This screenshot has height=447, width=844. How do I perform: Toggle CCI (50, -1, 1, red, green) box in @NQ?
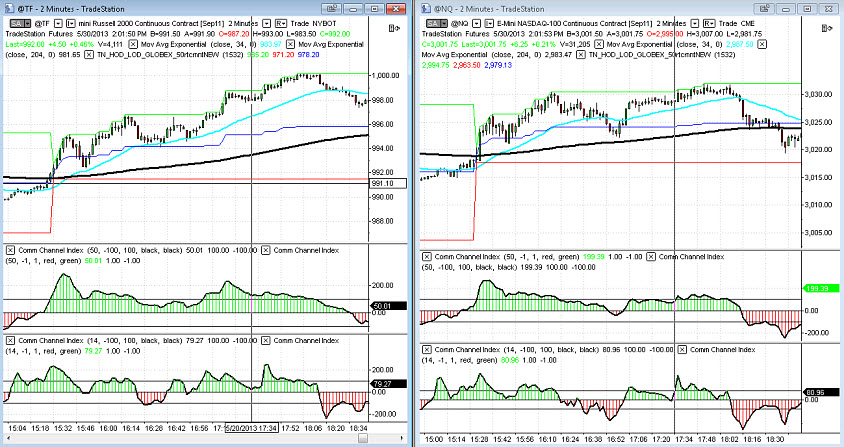pos(426,257)
